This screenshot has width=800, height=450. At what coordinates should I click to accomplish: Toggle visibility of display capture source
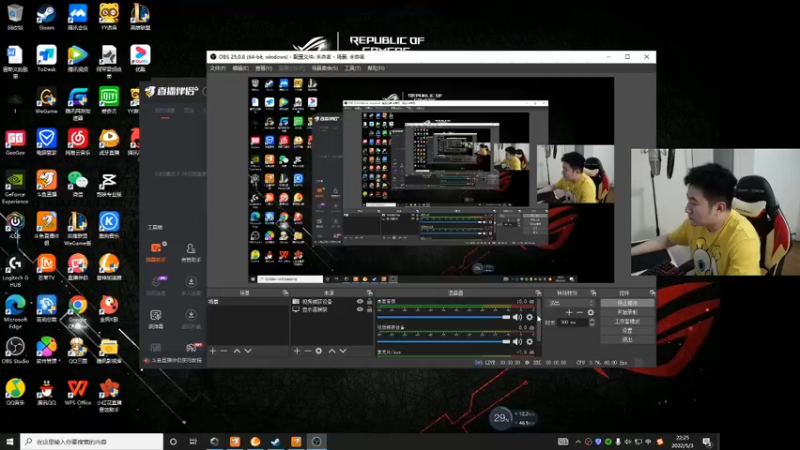point(360,309)
